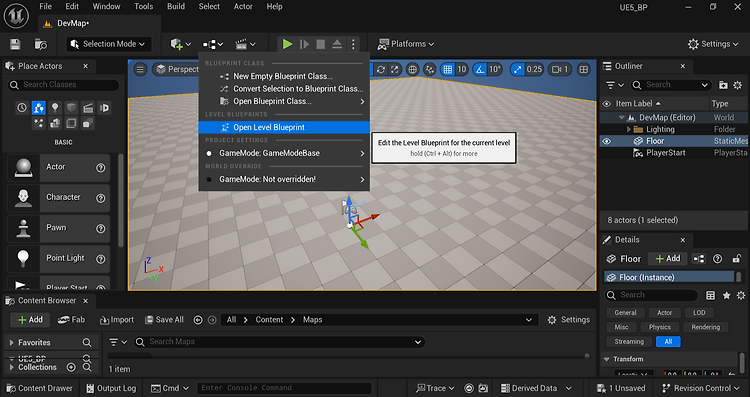Open the camera speed setting
This screenshot has width=750, height=397.
click(560, 69)
